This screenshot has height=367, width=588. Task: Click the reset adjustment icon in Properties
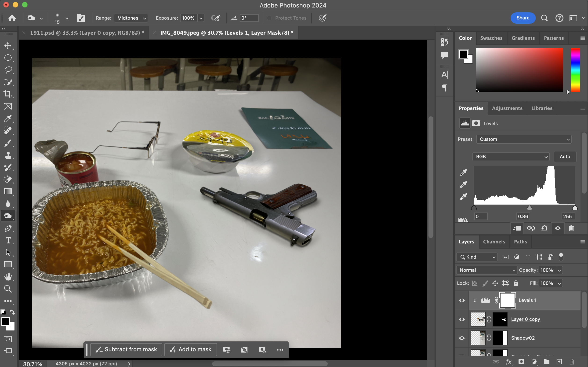[544, 228]
